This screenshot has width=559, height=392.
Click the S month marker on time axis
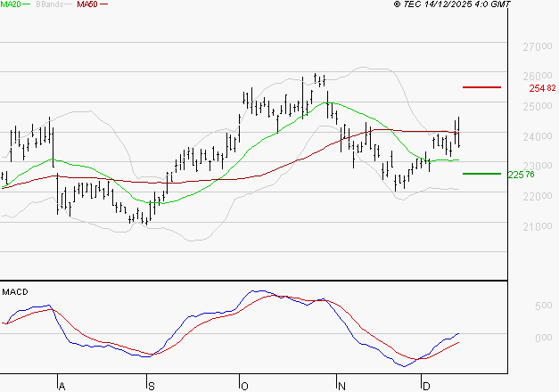tap(152, 387)
